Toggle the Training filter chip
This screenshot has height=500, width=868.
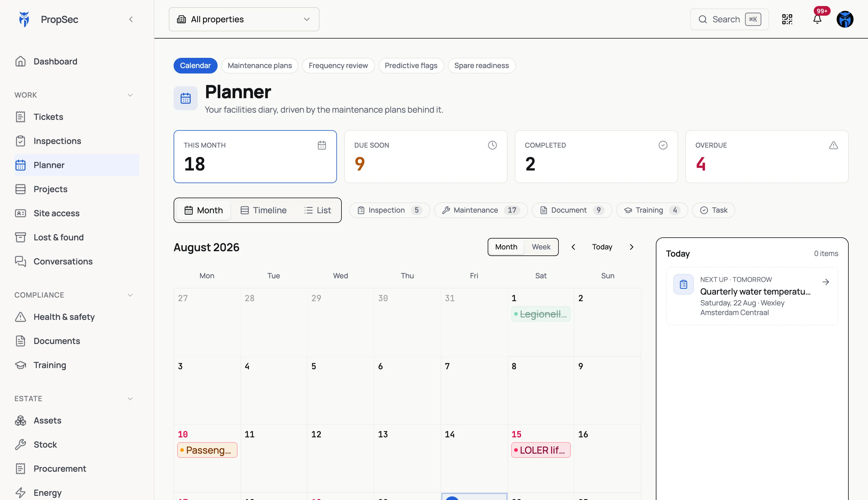(652, 210)
